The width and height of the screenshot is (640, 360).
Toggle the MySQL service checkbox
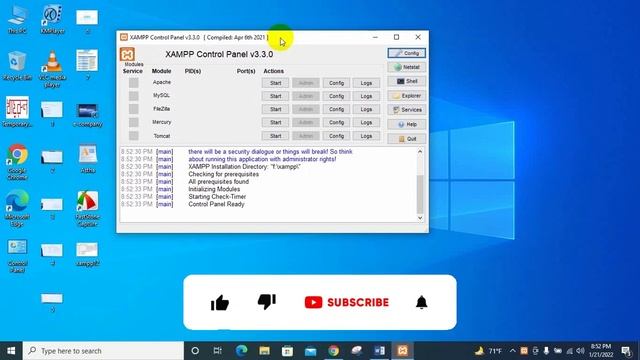[x=133, y=96]
